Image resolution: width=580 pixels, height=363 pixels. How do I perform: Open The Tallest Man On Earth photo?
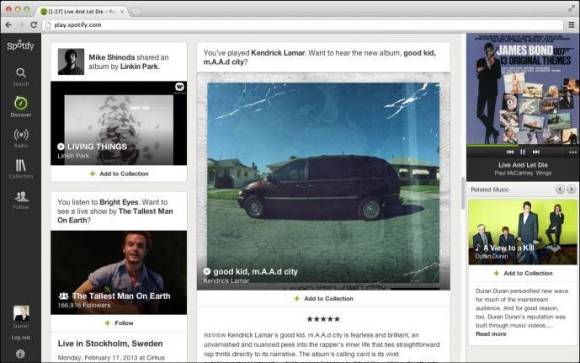coord(119,273)
